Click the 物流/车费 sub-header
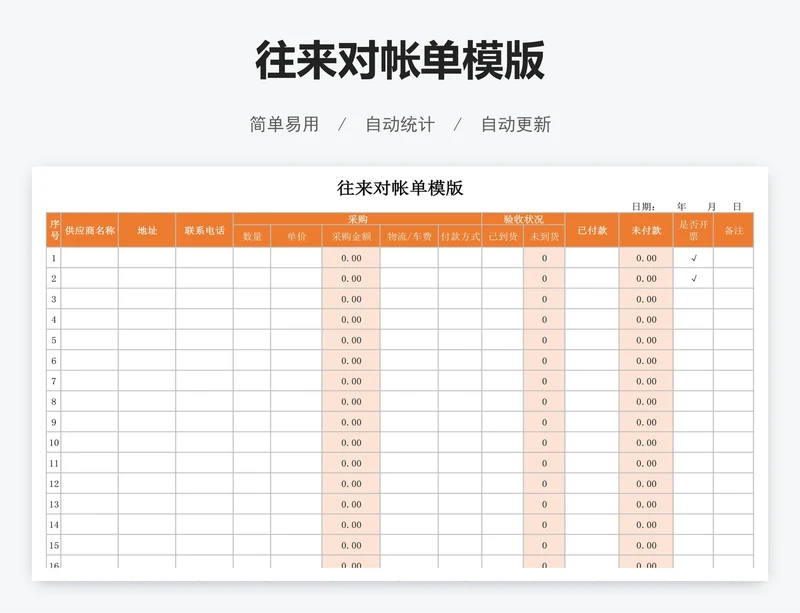Viewport: 800px width, 613px height. click(409, 237)
